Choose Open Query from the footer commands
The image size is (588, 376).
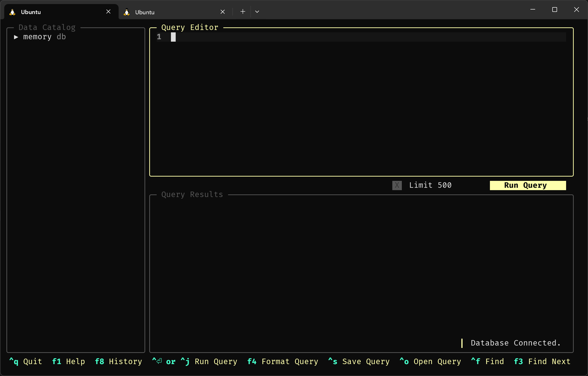click(x=430, y=361)
